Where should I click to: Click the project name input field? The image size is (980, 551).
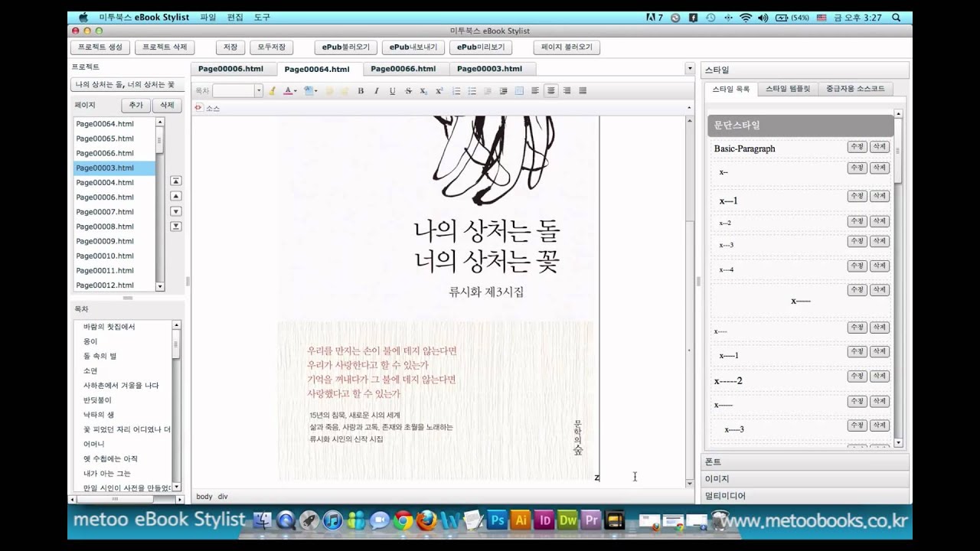point(126,84)
